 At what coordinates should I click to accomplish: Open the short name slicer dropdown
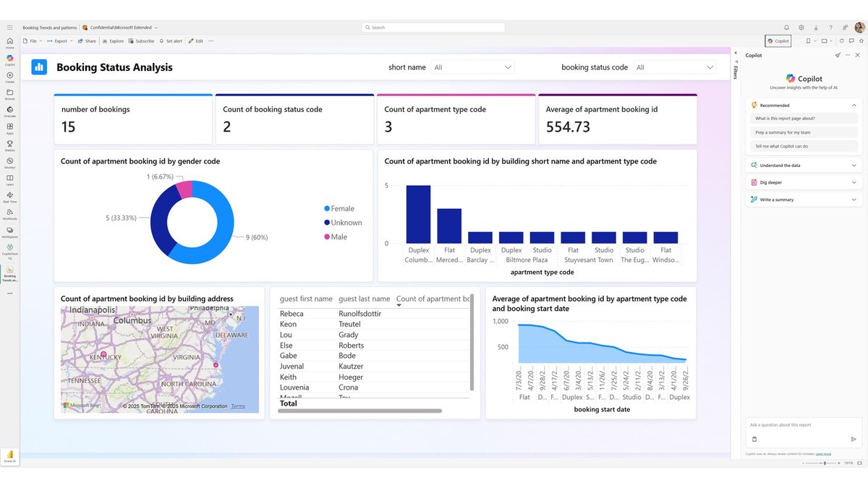[x=473, y=67]
